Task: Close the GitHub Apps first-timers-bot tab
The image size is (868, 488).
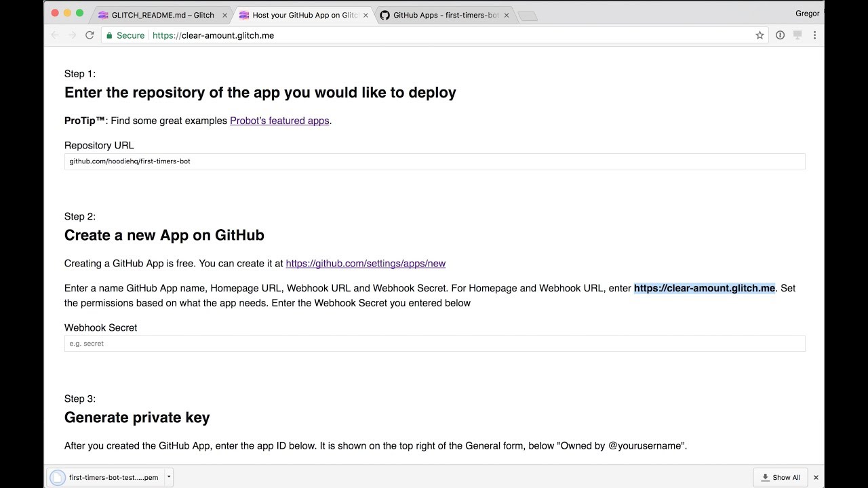Action: pyautogui.click(x=506, y=15)
